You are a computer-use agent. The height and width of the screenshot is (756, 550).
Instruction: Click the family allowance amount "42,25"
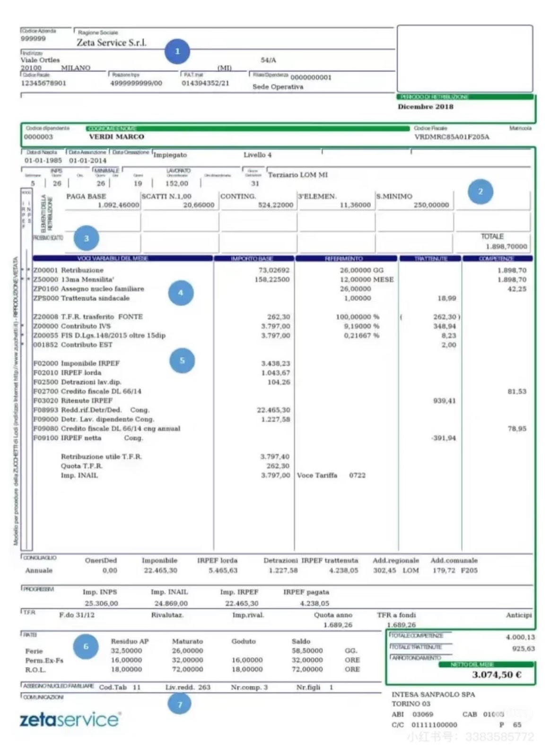(x=517, y=289)
